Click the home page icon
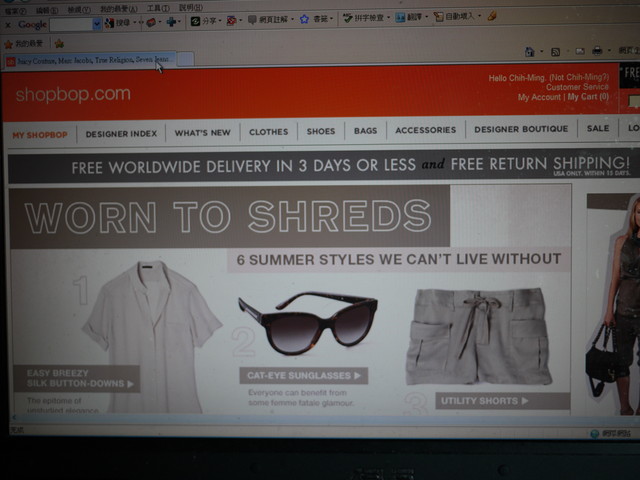This screenshot has height=480, width=640. [529, 52]
